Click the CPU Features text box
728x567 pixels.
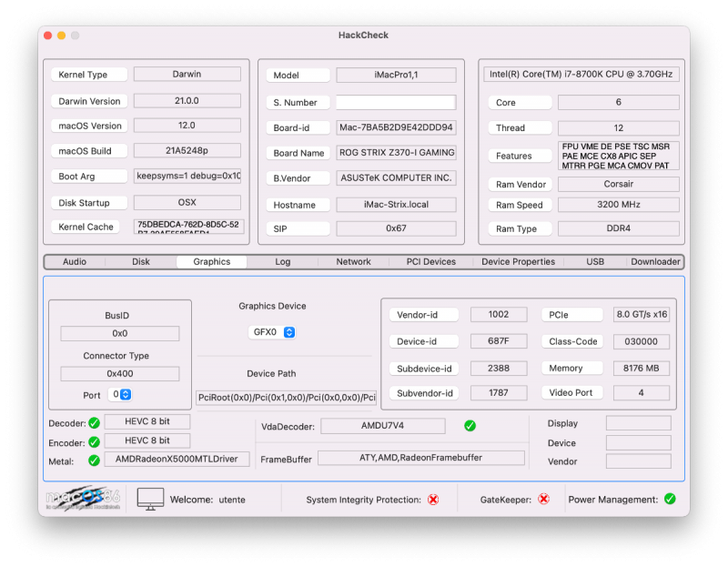pyautogui.click(x=619, y=156)
